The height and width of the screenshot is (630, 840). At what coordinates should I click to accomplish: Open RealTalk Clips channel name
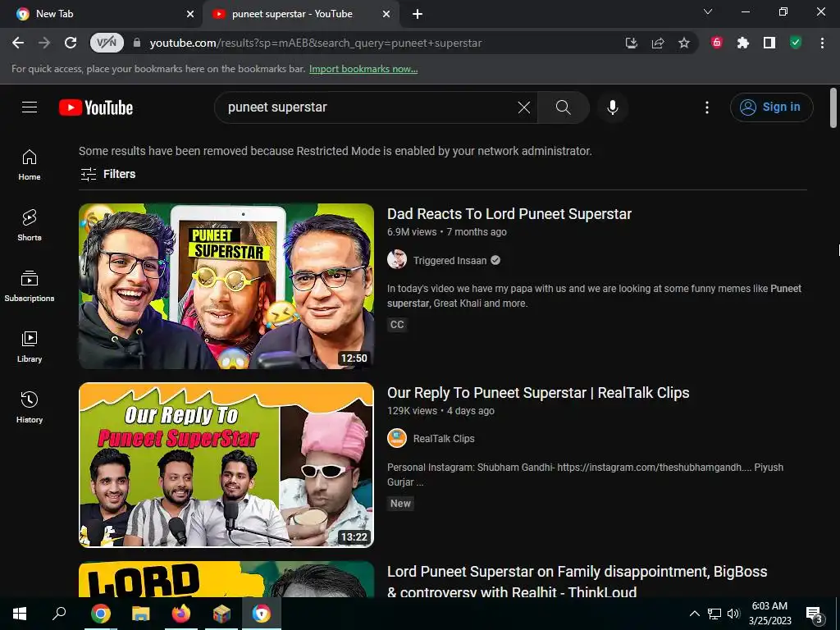coord(444,438)
